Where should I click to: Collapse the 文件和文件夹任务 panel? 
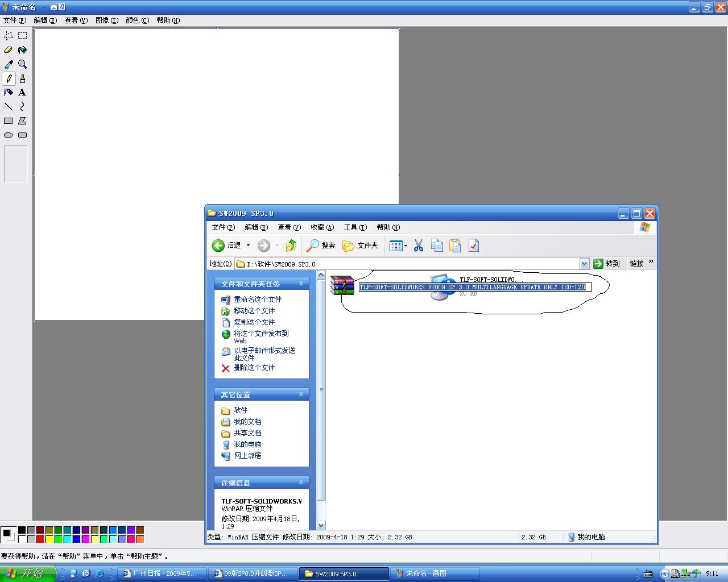[301, 284]
